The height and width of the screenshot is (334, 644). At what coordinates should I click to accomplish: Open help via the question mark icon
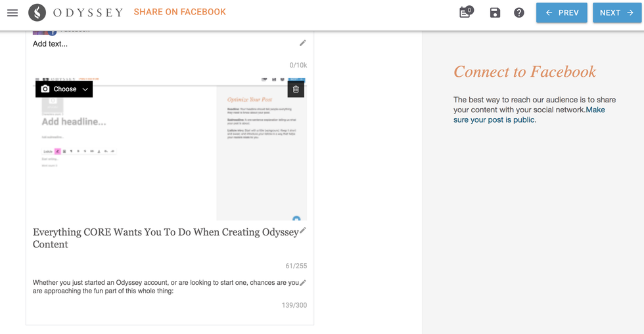point(519,12)
